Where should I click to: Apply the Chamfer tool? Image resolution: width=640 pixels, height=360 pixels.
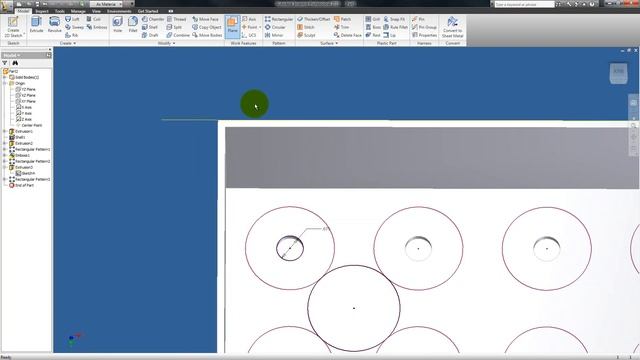[153, 19]
